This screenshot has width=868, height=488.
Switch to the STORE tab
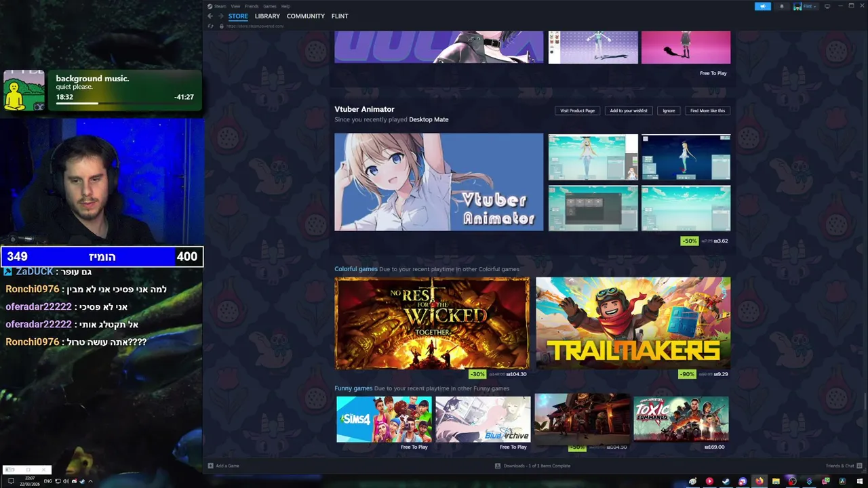238,16
